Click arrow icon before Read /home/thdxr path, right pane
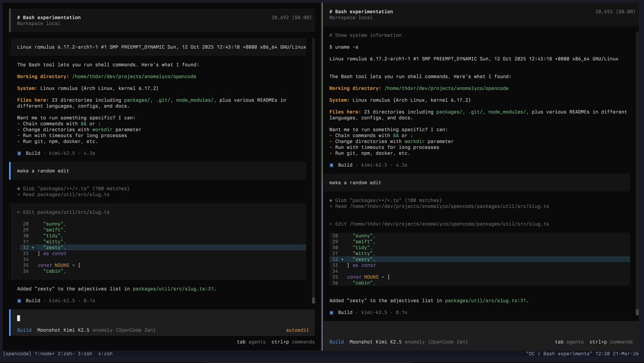644x363 pixels. pyautogui.click(x=331, y=207)
